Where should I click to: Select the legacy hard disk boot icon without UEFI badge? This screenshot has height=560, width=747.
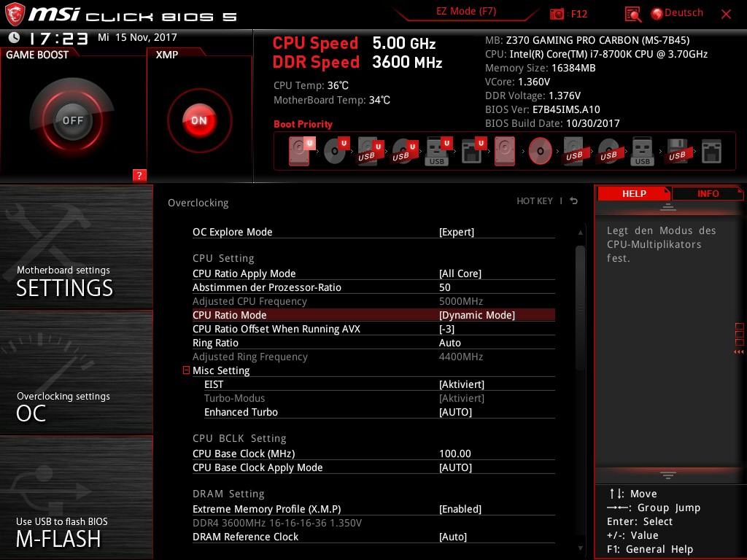(505, 151)
